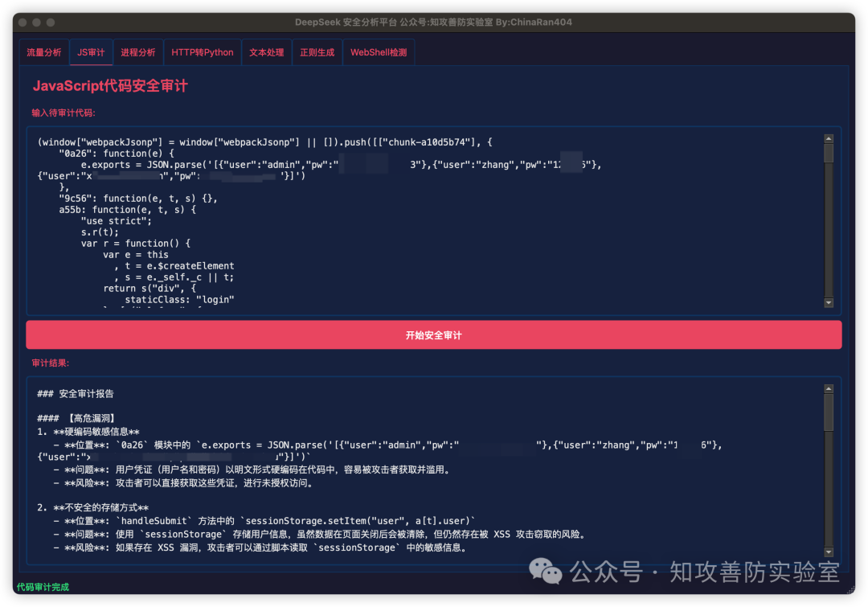This screenshot has width=868, height=607.
Task: Click the audit result scrollbar thumb
Action: pyautogui.click(x=829, y=410)
